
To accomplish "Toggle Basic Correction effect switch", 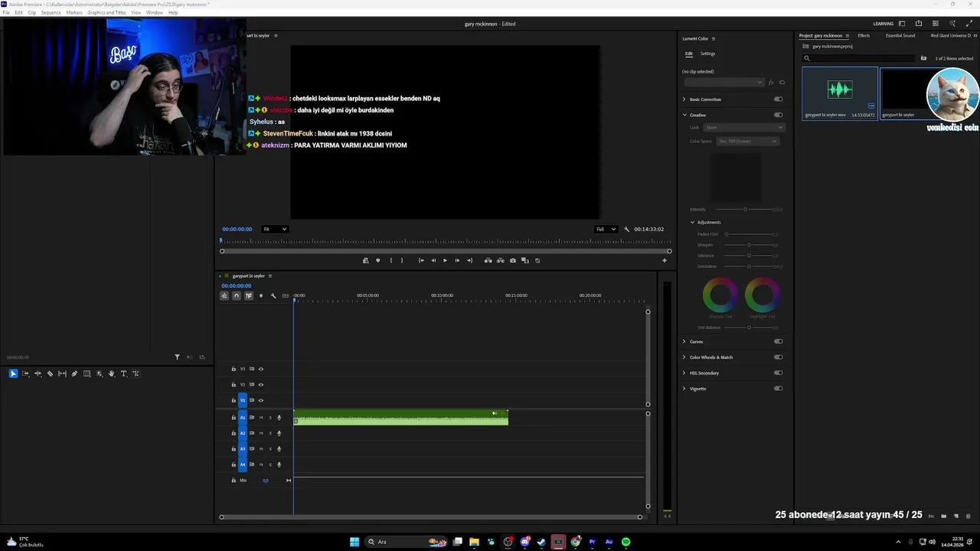I will point(779,99).
